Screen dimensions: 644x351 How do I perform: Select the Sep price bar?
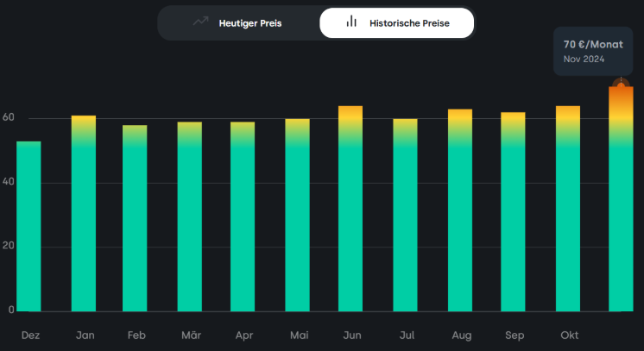513,212
